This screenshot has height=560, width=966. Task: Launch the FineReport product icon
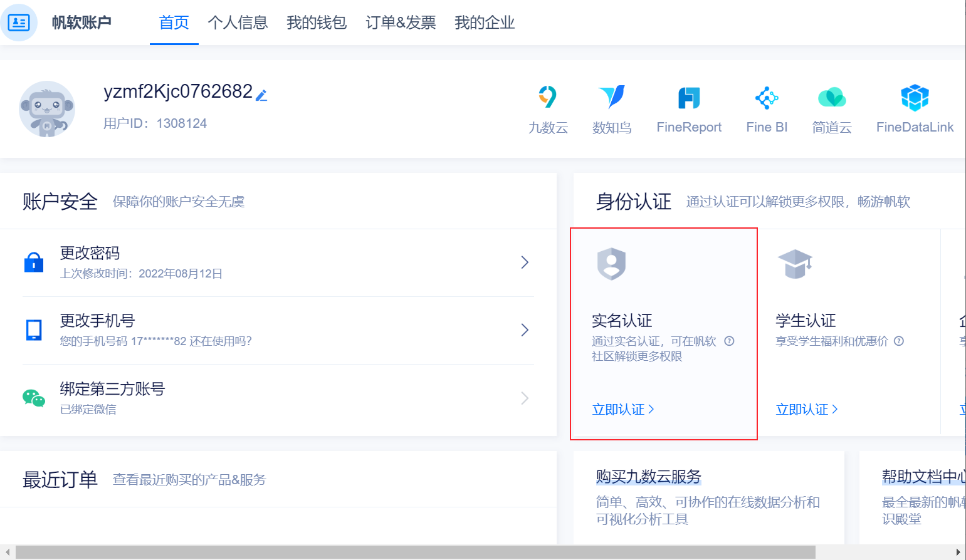(x=689, y=98)
